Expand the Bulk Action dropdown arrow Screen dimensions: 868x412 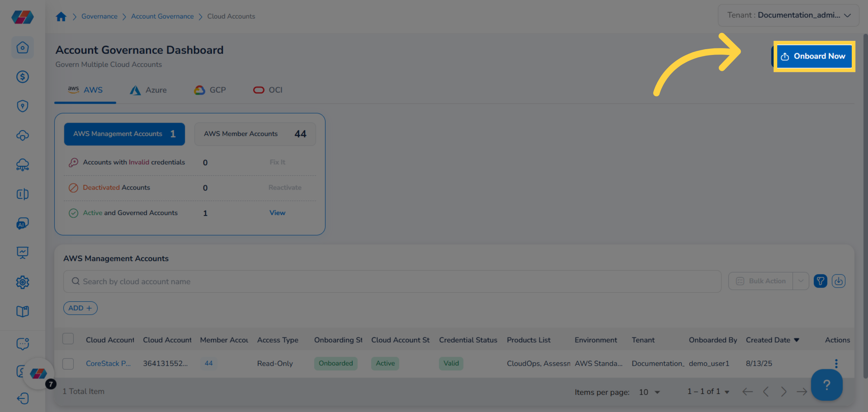point(801,281)
